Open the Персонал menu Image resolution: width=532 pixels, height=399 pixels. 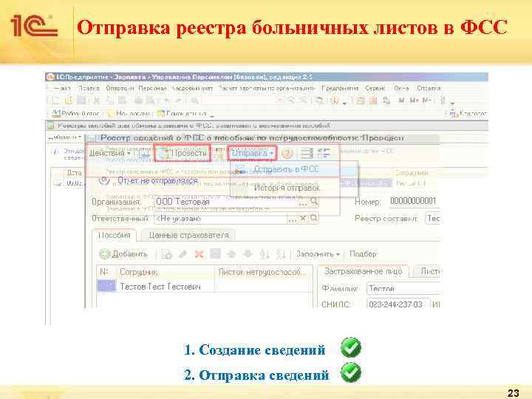[152, 88]
